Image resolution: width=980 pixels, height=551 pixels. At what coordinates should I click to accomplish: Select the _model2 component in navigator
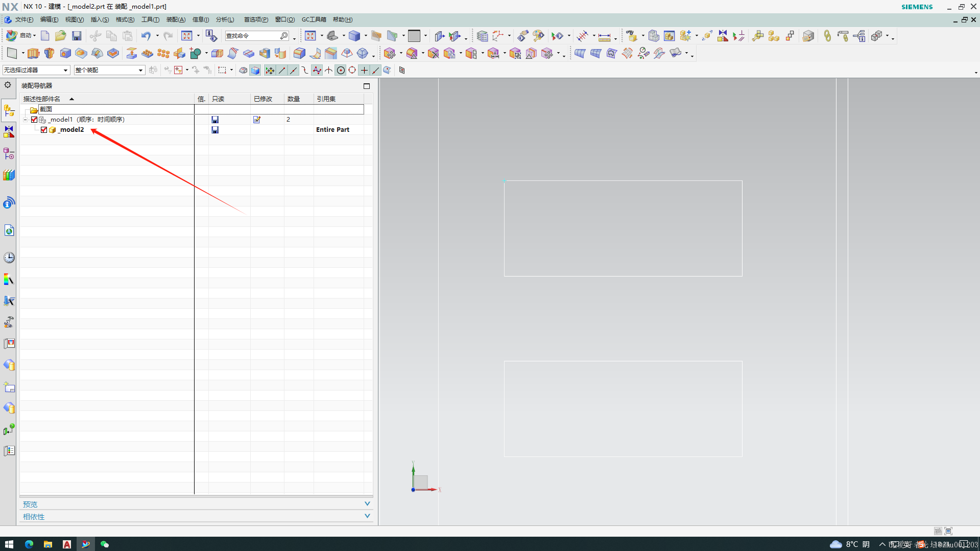pyautogui.click(x=71, y=130)
